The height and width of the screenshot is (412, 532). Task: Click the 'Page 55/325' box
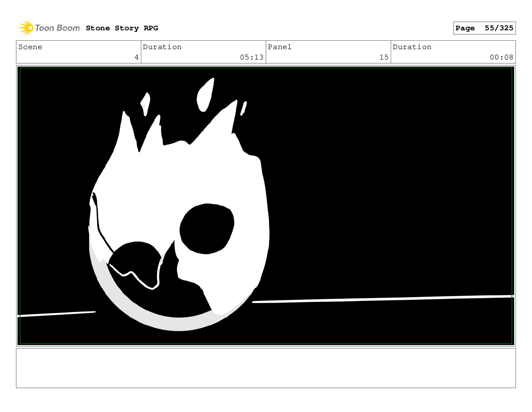coord(484,28)
